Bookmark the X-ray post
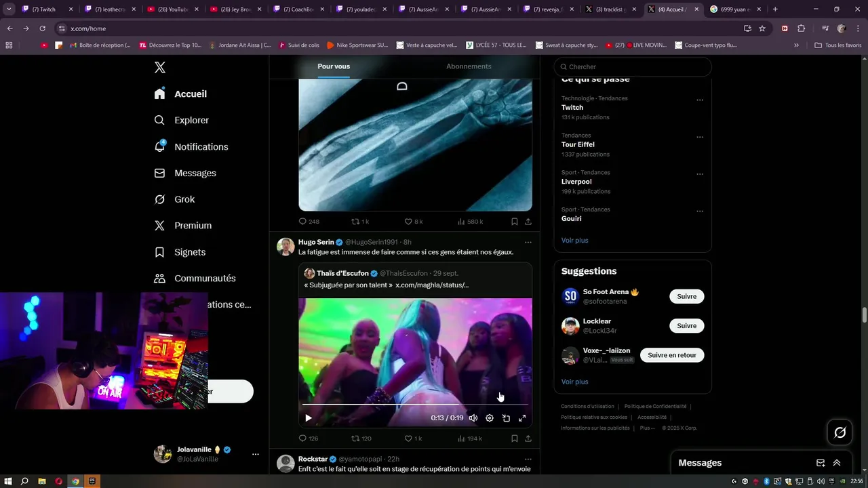The image size is (868, 488). coord(515,222)
